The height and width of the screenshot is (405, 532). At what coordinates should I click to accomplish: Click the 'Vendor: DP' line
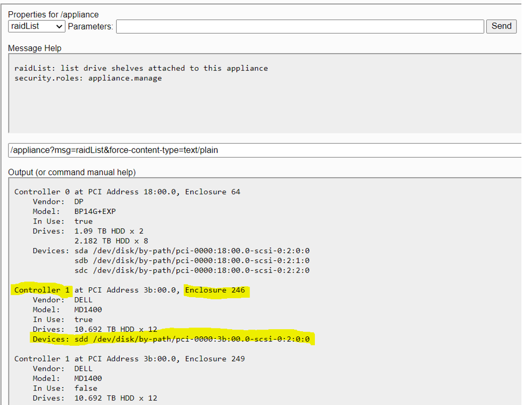point(58,202)
